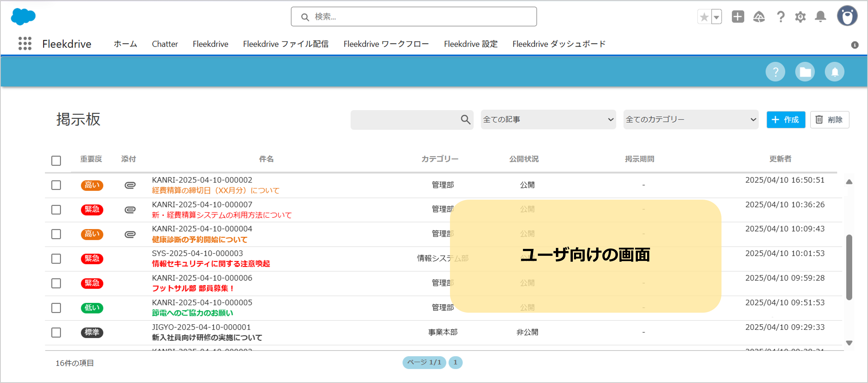Click the vertical scrollbar thumb
868x383 pixels.
pos(849,267)
